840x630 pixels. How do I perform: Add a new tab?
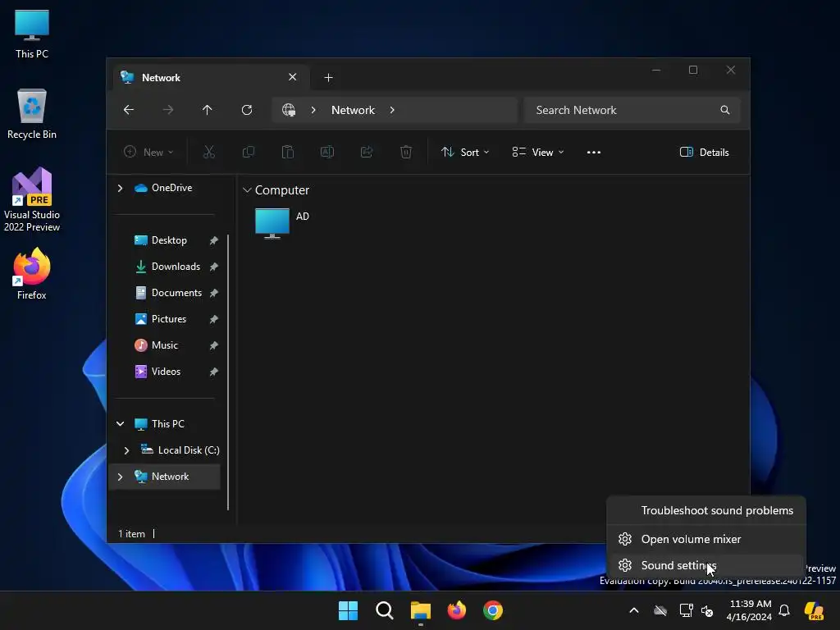(328, 78)
